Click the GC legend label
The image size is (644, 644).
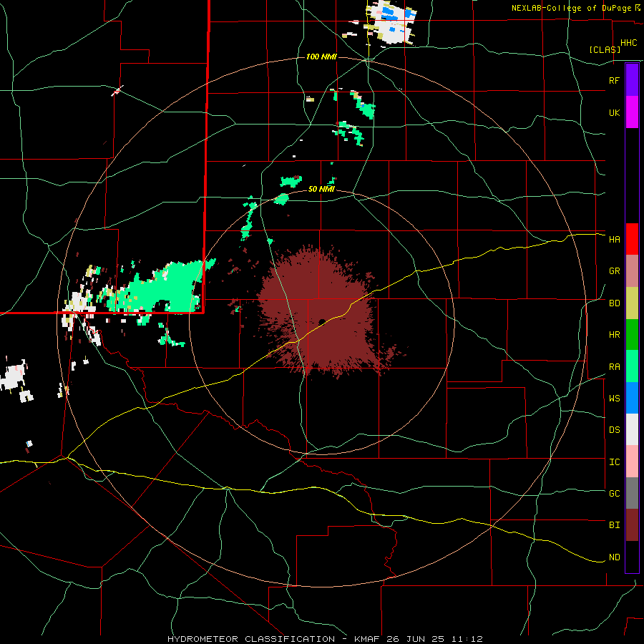tap(614, 494)
